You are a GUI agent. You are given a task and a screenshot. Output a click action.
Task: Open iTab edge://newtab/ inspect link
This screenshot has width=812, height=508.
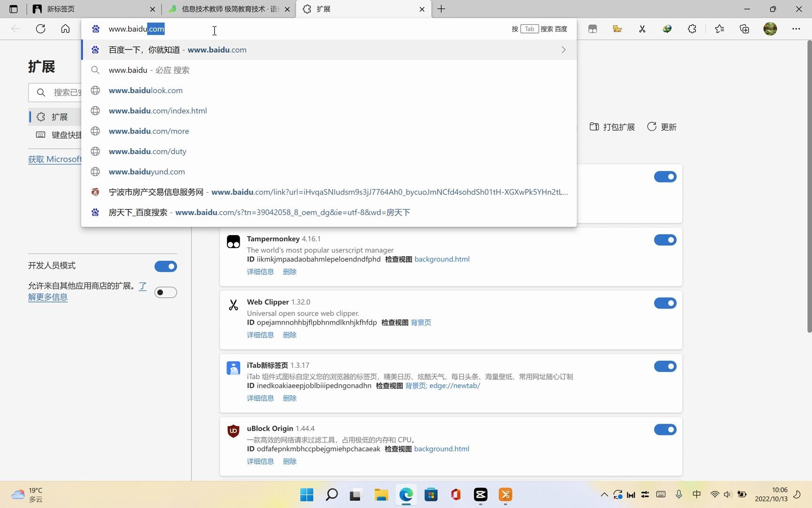coord(454,386)
